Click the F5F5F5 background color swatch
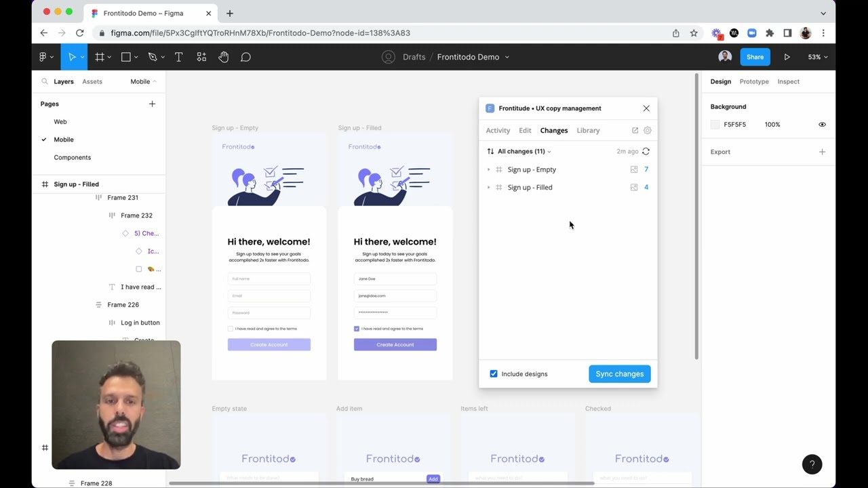 [x=715, y=125]
